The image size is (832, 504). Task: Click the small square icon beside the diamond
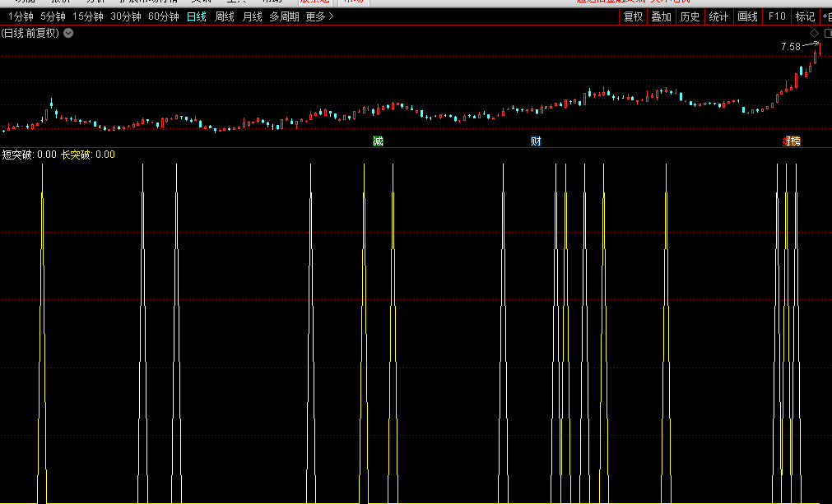[x=827, y=33]
